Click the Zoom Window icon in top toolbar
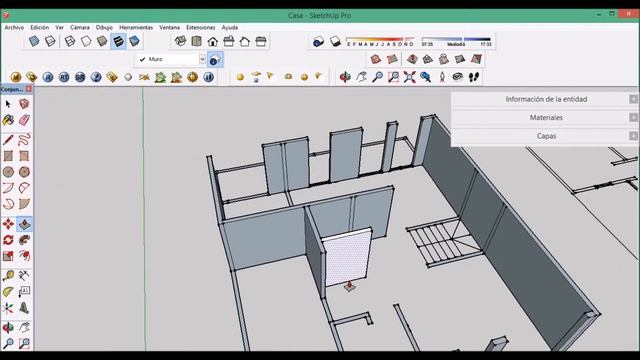 [393, 76]
